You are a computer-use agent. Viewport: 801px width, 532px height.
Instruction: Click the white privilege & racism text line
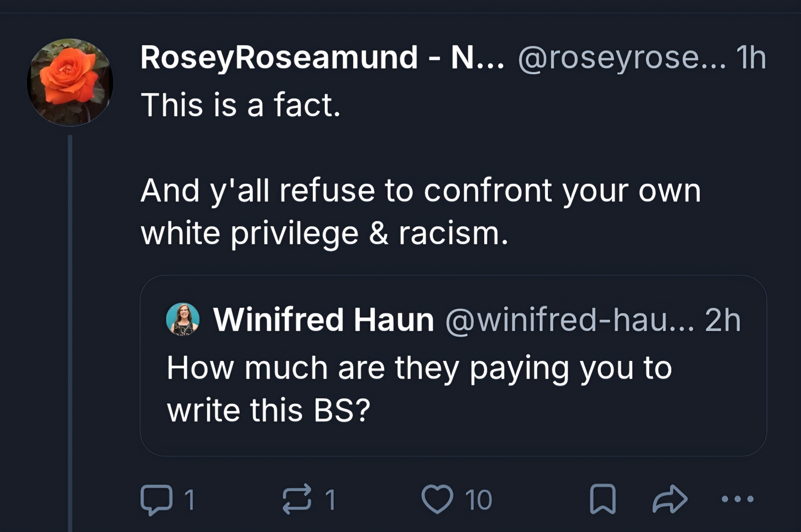coord(324,233)
